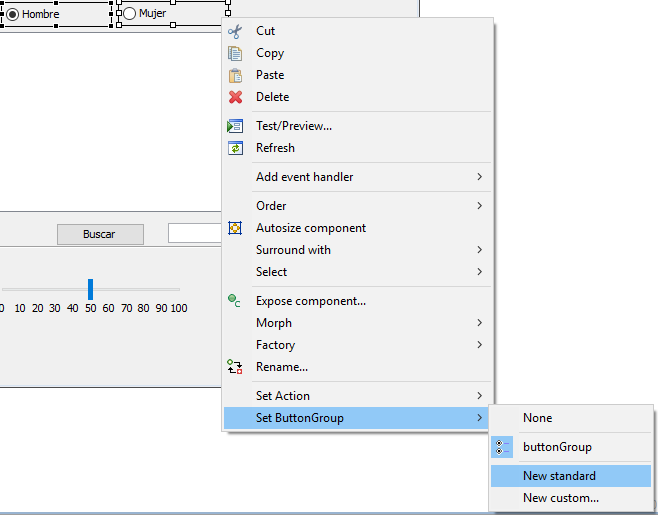Viewport: 658px width, 515px height.
Task: Click the blue slider thumb at 50
Action: point(90,289)
